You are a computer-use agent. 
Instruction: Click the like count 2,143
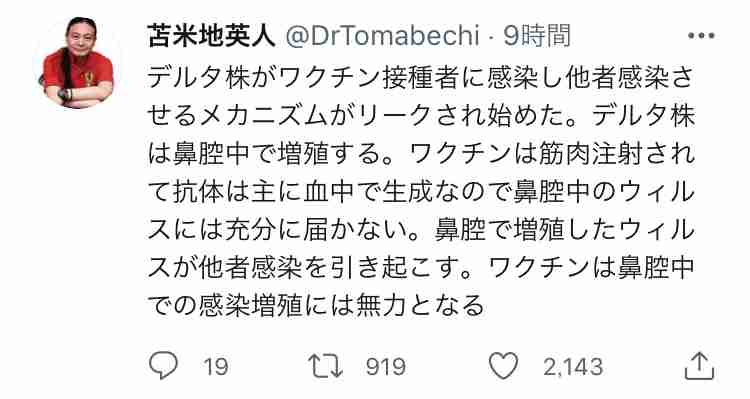pos(573,367)
